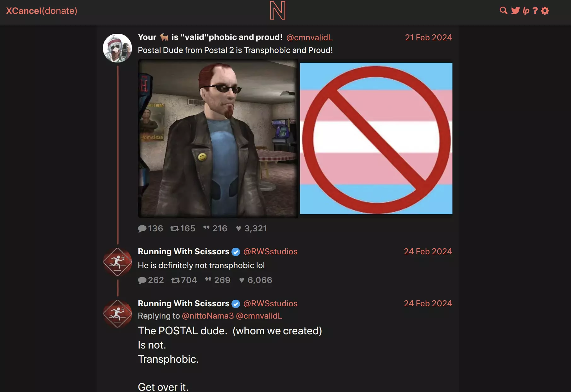Open the 21 Feb 2024 tweet date
Viewport: 571px width, 392px height.
pos(428,37)
